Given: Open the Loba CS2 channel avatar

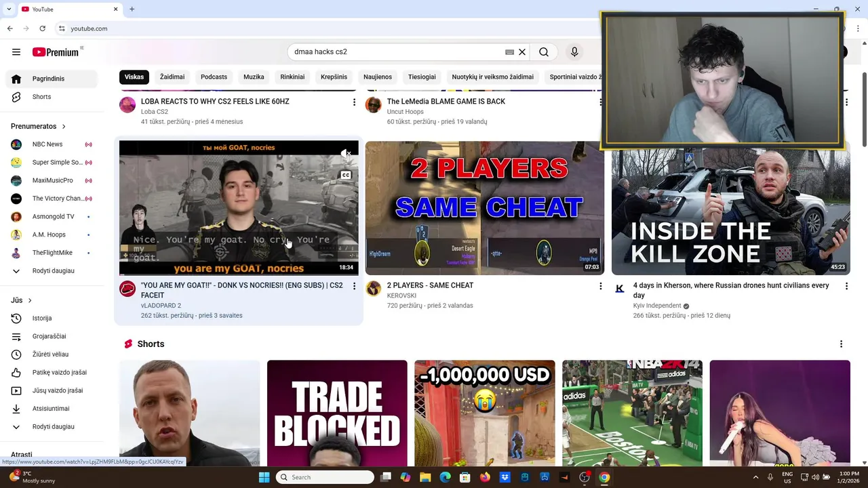Looking at the screenshot, I should [x=127, y=104].
